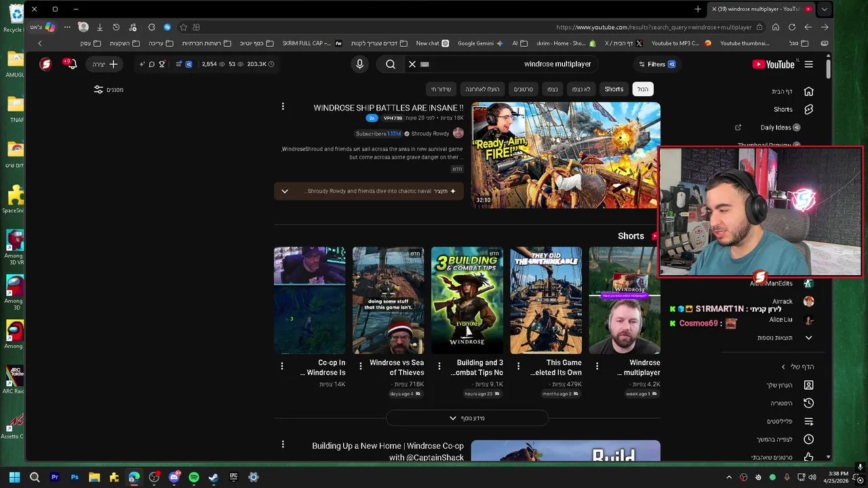Image resolution: width=868 pixels, height=488 pixels.
Task: Expand additional subscriptions in sidebar
Action: point(785,338)
